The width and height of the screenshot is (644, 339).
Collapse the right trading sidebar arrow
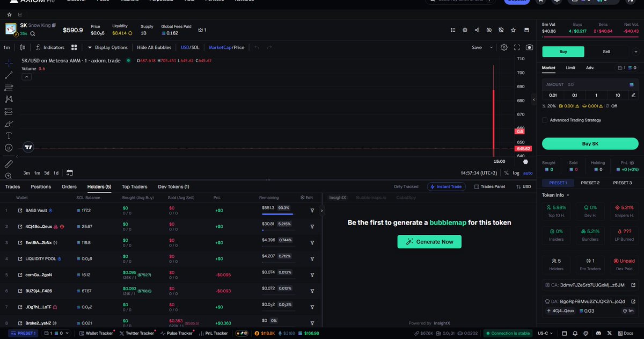[x=533, y=100]
